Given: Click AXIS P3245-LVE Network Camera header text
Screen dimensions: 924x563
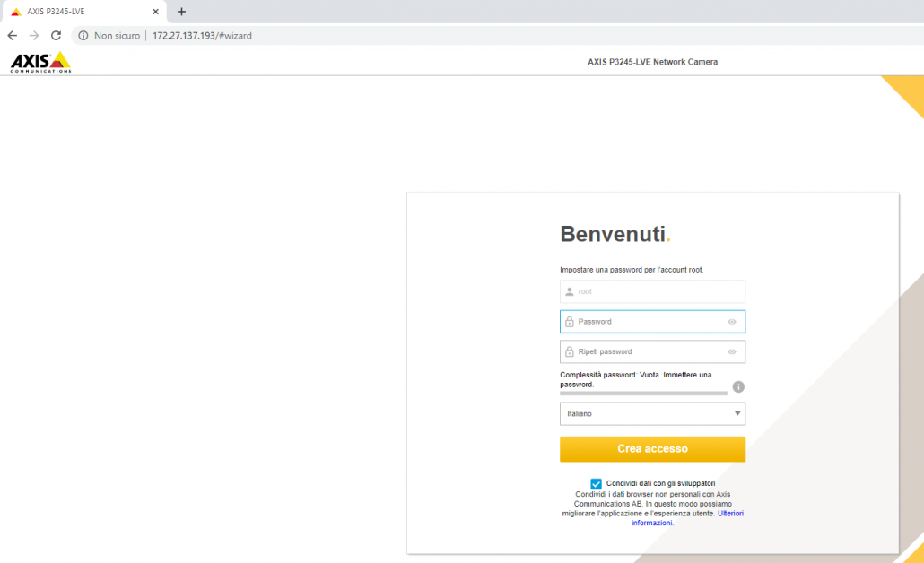Looking at the screenshot, I should click(x=652, y=62).
